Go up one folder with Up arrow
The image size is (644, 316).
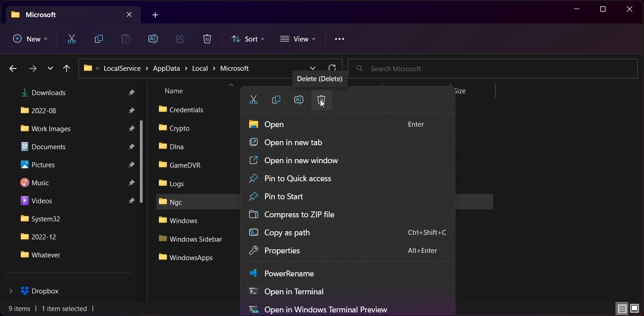(x=67, y=69)
